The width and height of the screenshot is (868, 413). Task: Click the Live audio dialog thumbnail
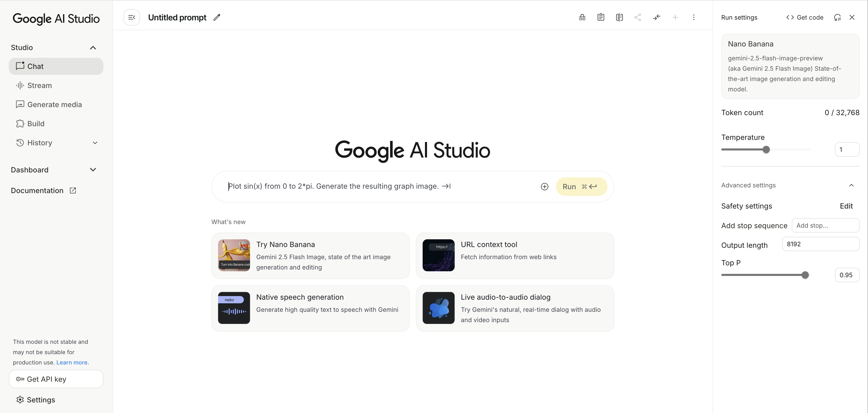[438, 308]
